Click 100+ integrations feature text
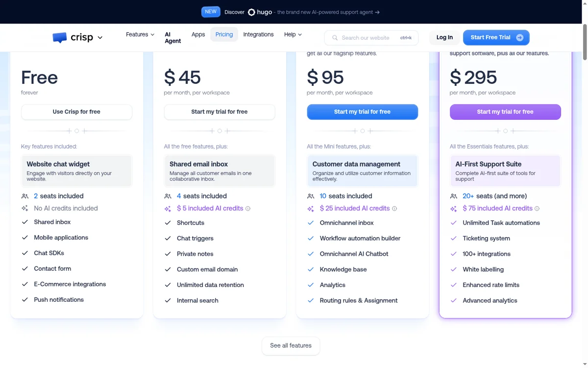 [x=487, y=254]
